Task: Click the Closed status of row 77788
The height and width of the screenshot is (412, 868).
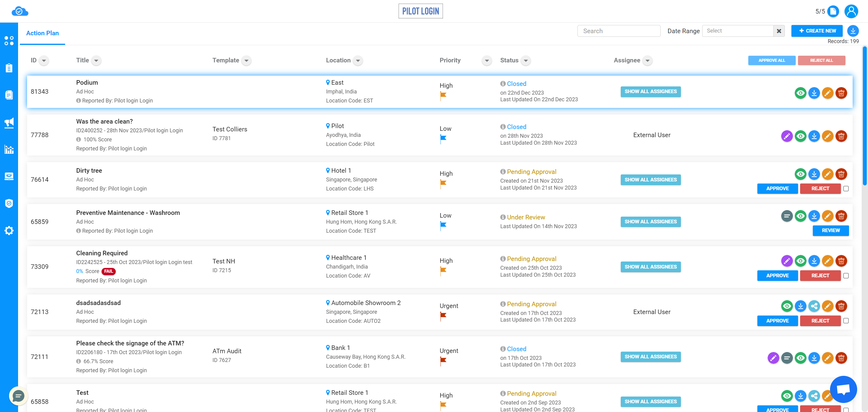Action: click(x=516, y=127)
